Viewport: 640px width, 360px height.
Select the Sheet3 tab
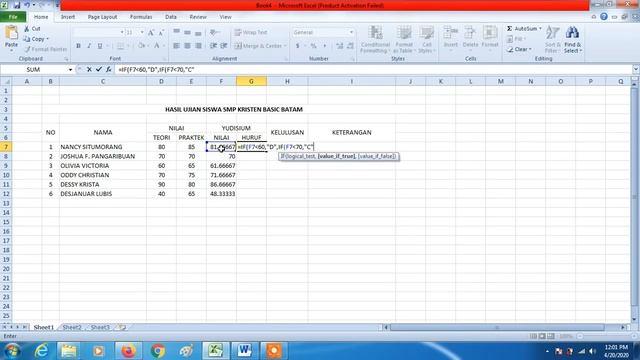(100, 327)
